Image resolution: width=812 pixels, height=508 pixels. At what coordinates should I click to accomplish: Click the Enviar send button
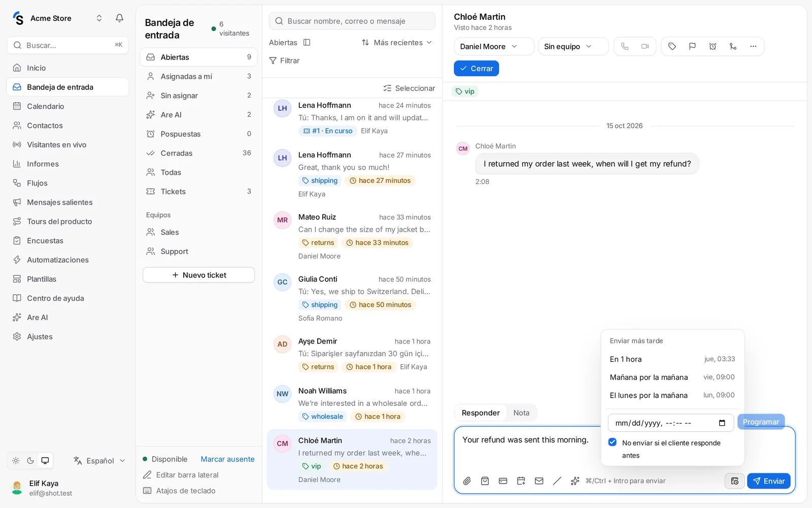[768, 481]
